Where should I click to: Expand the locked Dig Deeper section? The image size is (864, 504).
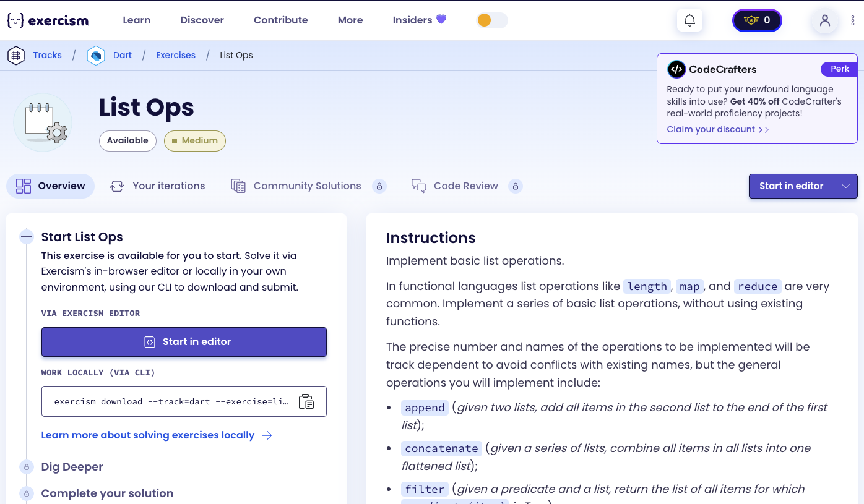click(72, 467)
